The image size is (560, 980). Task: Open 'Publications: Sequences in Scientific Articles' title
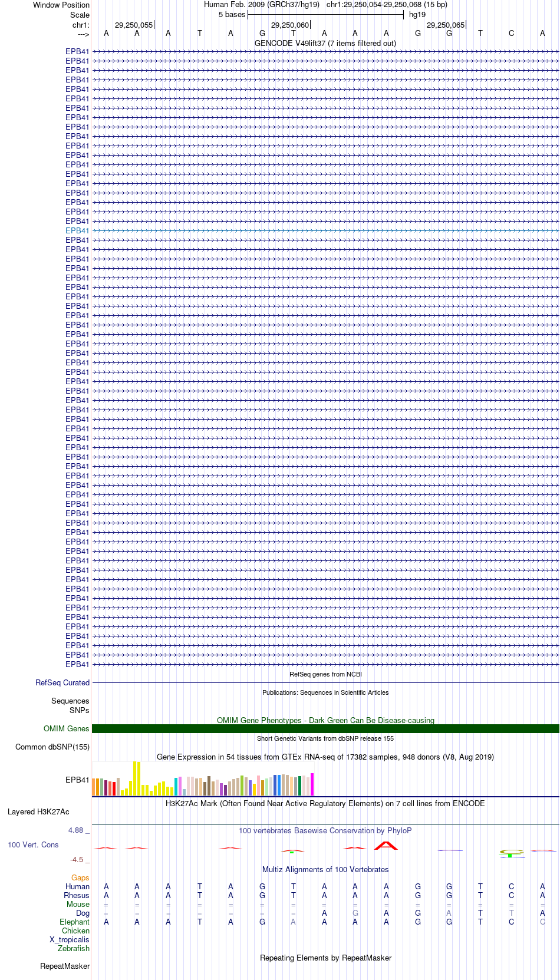325,692
